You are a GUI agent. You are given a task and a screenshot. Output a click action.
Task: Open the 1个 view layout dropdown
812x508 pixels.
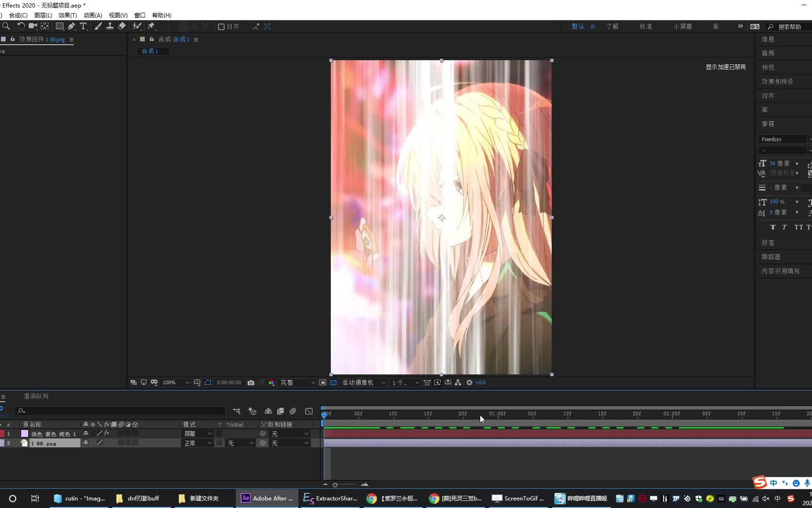(x=406, y=383)
